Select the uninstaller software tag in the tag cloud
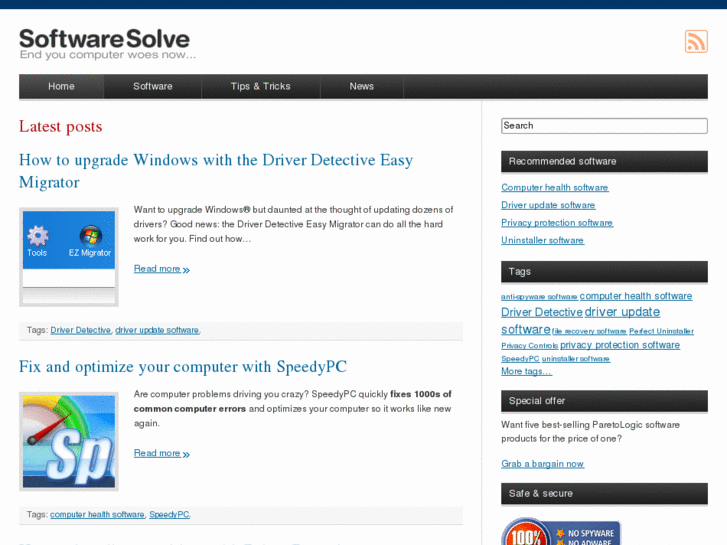 coord(576,359)
